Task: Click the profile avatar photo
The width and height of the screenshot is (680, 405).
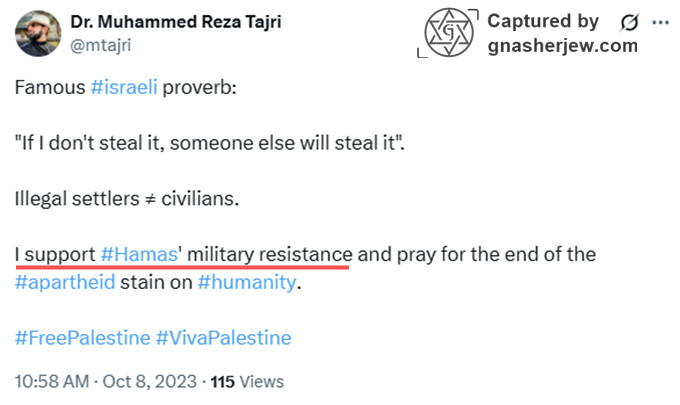Action: point(37,32)
